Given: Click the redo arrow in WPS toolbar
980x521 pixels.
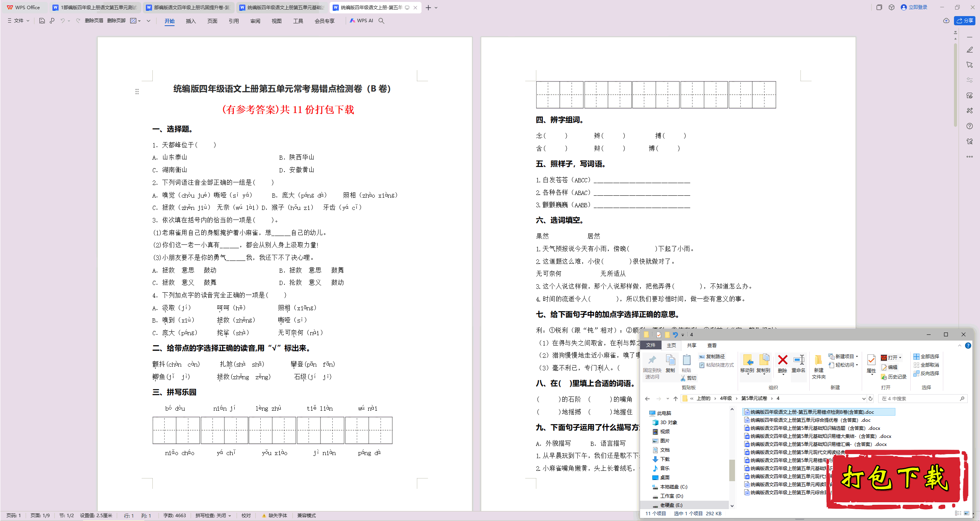Looking at the screenshot, I should (78, 21).
